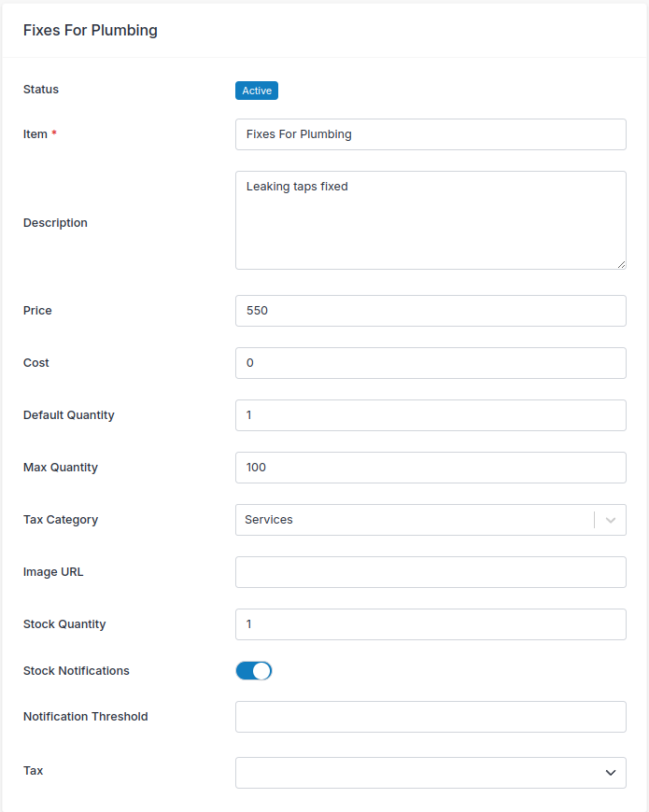Viewport: 649px width, 812px height.
Task: Click the chevron arrow in Tax Category
Action: click(x=611, y=520)
